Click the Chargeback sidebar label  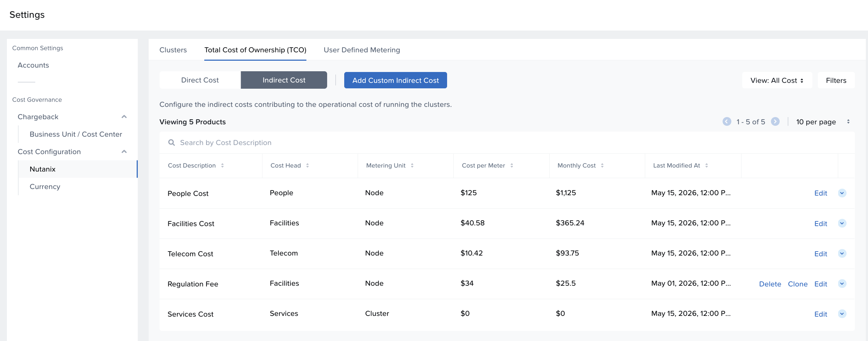[38, 117]
